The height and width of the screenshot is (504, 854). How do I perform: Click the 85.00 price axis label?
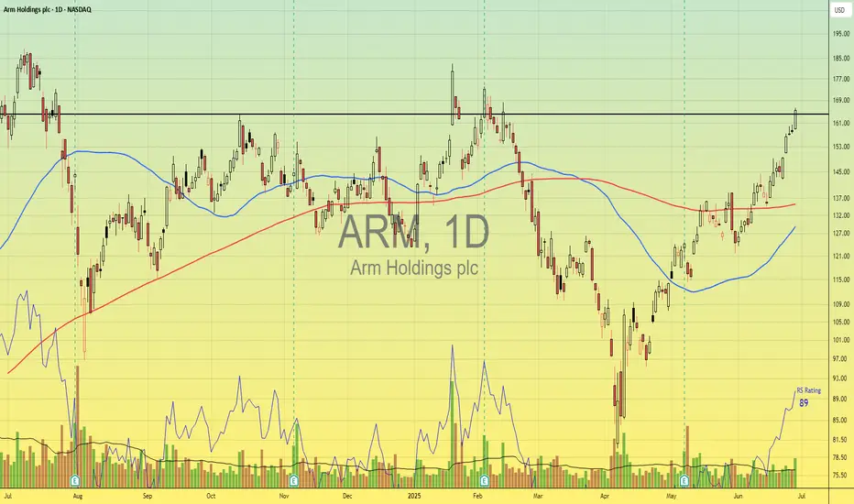click(x=841, y=420)
